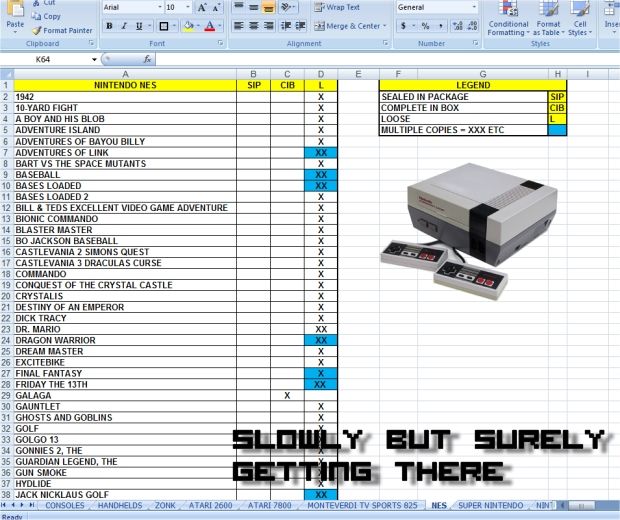
Task: Go to first sheet tab arrow
Action: [x=4, y=505]
